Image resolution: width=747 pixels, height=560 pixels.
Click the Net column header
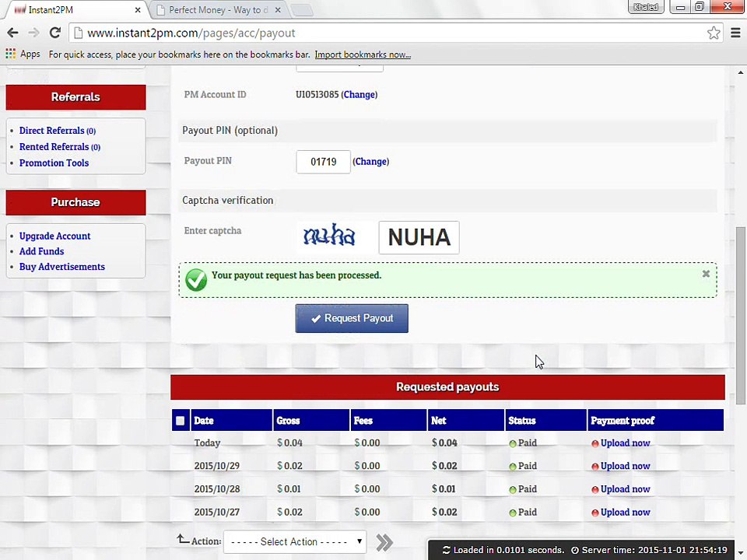point(466,421)
